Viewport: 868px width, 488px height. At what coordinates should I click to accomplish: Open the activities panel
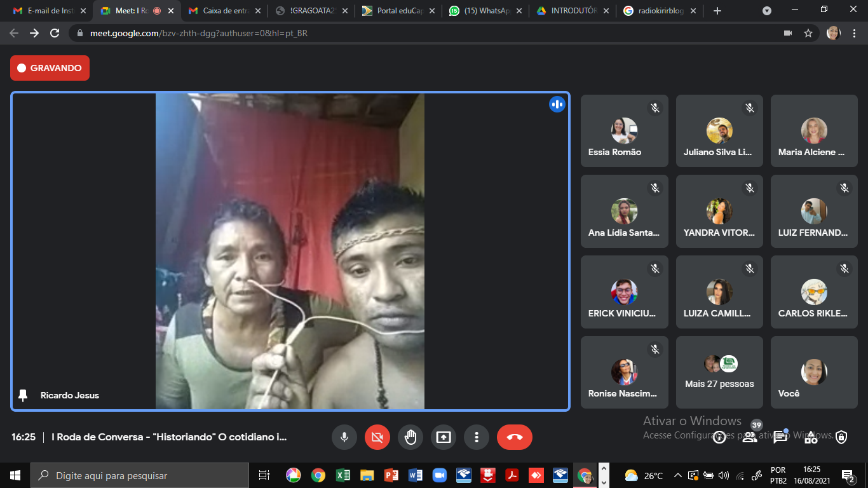[811, 437]
